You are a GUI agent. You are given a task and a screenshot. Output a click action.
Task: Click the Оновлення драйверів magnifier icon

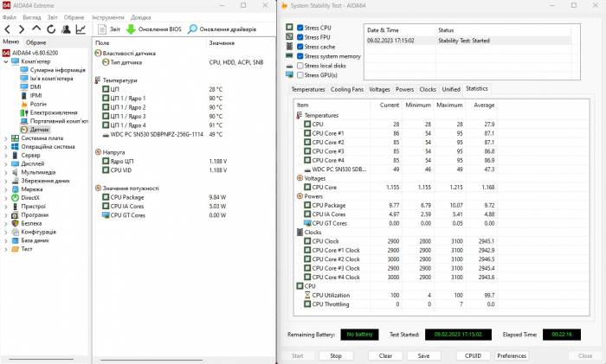(192, 29)
